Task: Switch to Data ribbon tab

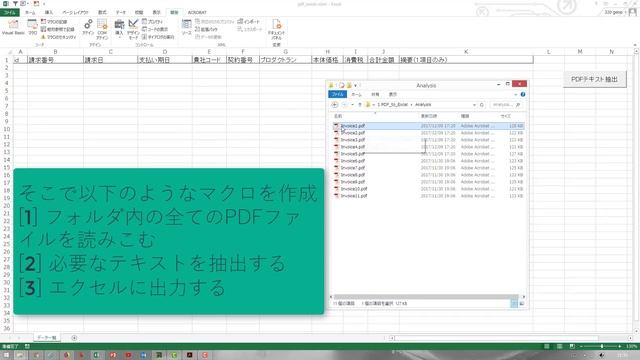Action: 121,13
